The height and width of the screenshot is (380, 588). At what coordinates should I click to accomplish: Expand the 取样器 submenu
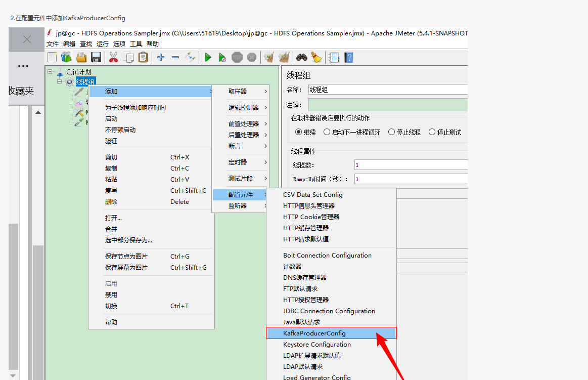pyautogui.click(x=241, y=91)
